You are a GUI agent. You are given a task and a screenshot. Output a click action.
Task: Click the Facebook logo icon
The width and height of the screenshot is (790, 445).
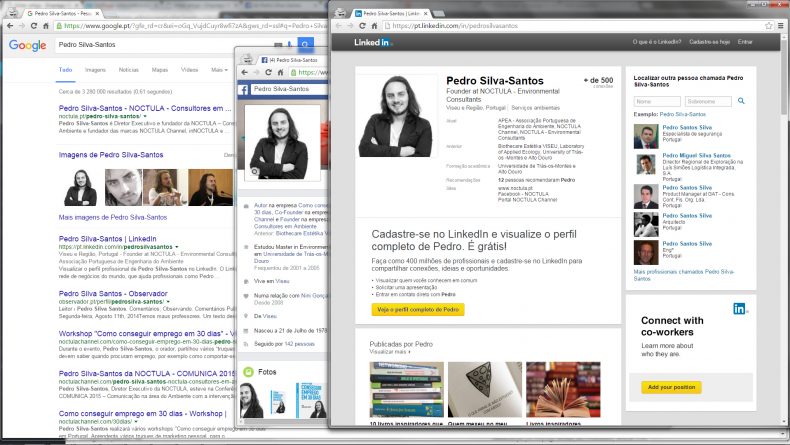point(244,90)
